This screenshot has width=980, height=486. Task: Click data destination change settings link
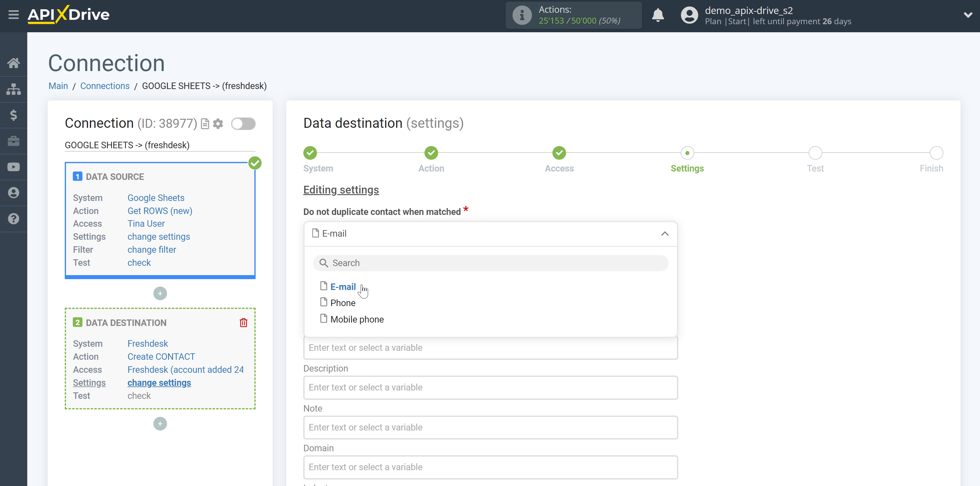[159, 383]
